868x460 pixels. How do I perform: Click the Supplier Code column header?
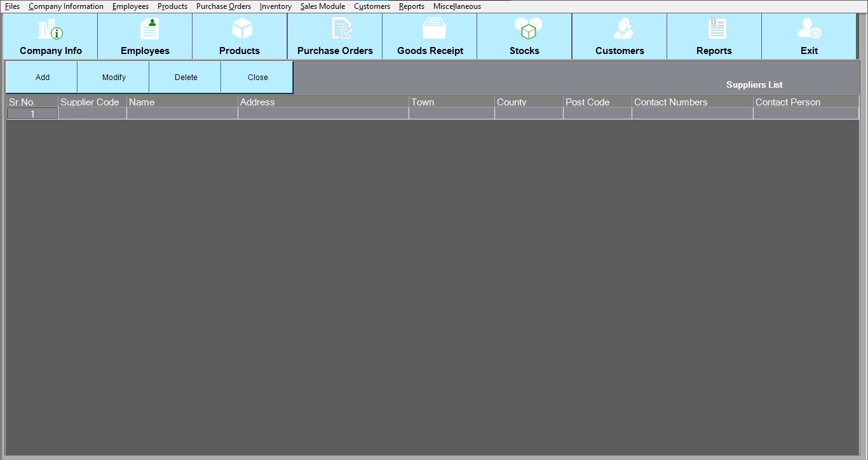pyautogui.click(x=90, y=102)
